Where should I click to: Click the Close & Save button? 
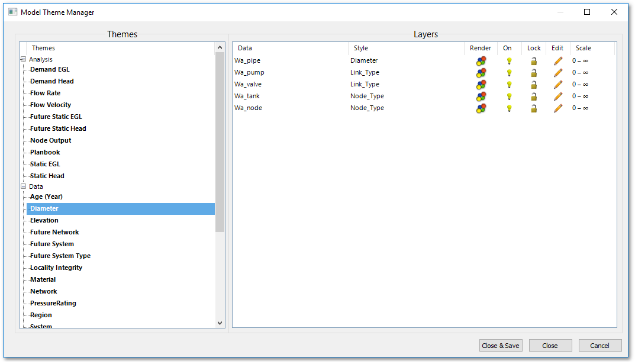pyautogui.click(x=501, y=346)
